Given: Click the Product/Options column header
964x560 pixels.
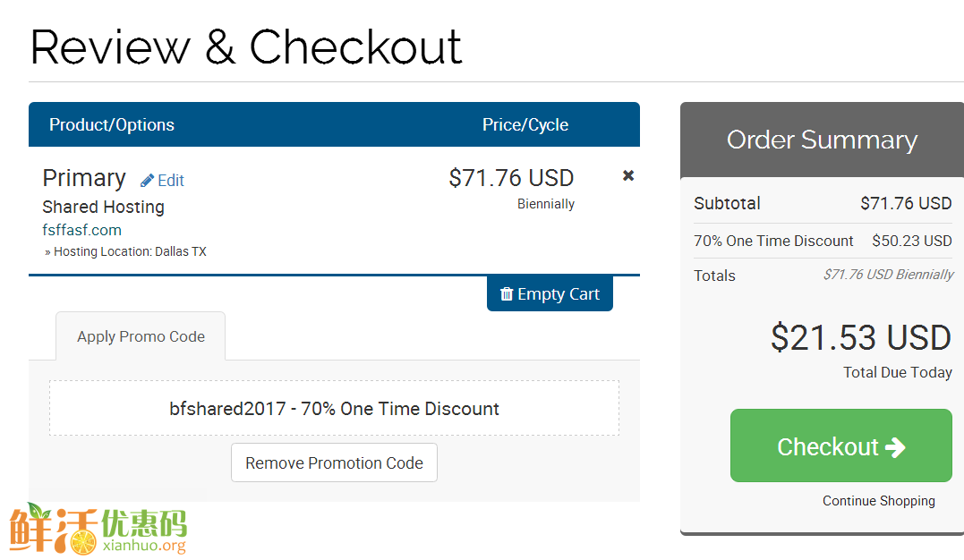Looking at the screenshot, I should [112, 124].
